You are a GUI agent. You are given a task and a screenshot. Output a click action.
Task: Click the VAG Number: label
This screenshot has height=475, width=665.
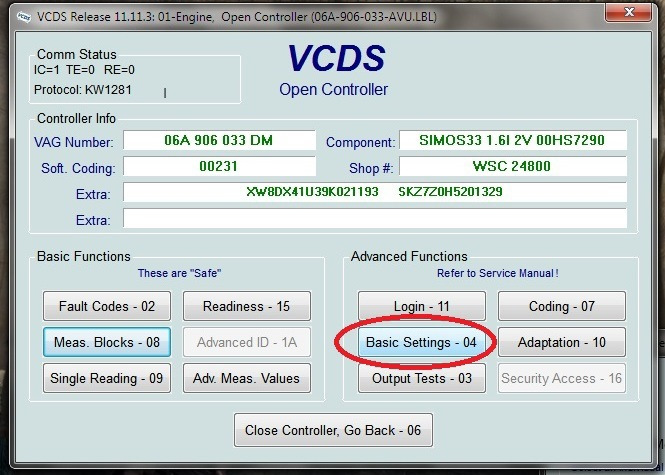pyautogui.click(x=74, y=142)
